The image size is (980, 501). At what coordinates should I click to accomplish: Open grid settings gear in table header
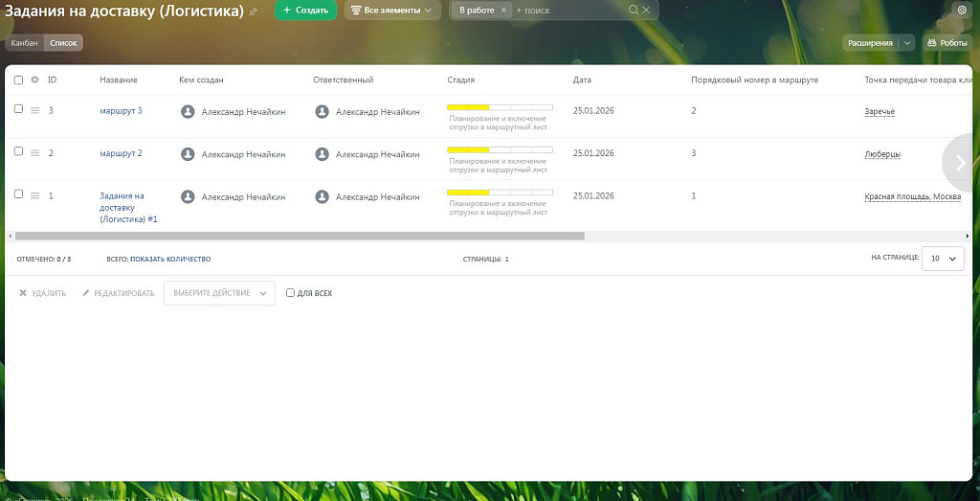click(x=35, y=80)
